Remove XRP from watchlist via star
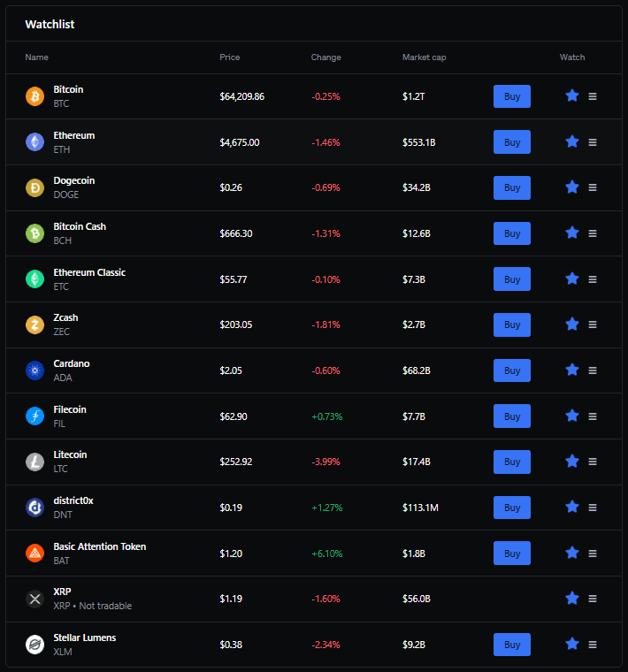The height and width of the screenshot is (672, 628). point(572,598)
